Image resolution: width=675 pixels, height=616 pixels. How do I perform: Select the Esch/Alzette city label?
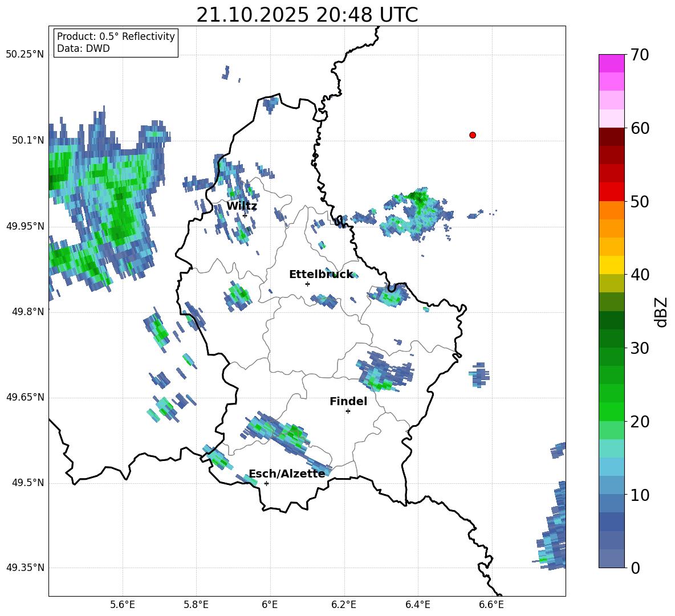point(287,474)
